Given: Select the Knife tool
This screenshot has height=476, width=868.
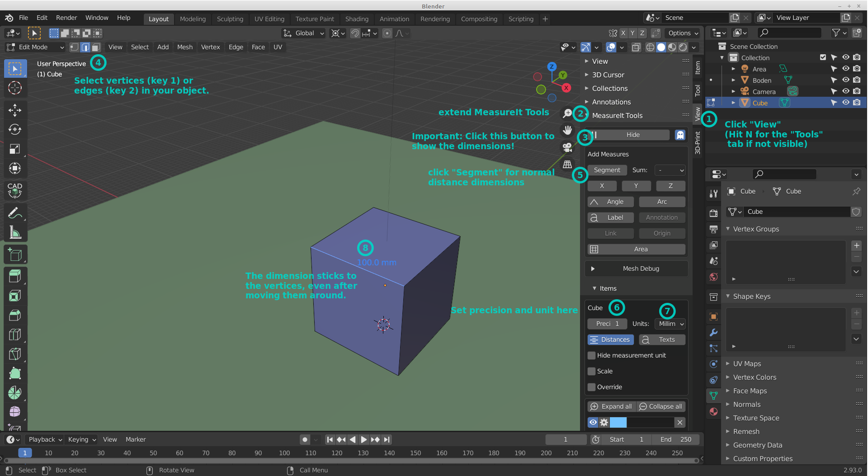Looking at the screenshot, I should coord(15,354).
